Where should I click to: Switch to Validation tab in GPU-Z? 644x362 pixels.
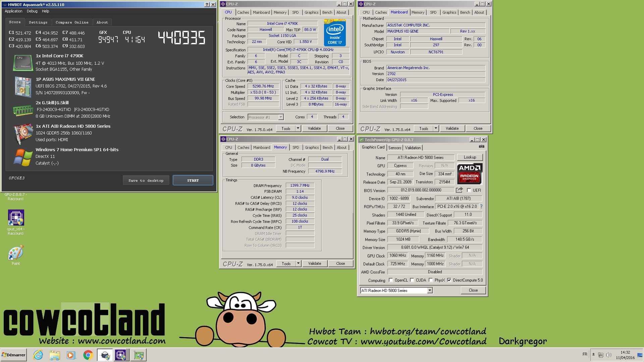pyautogui.click(x=413, y=148)
